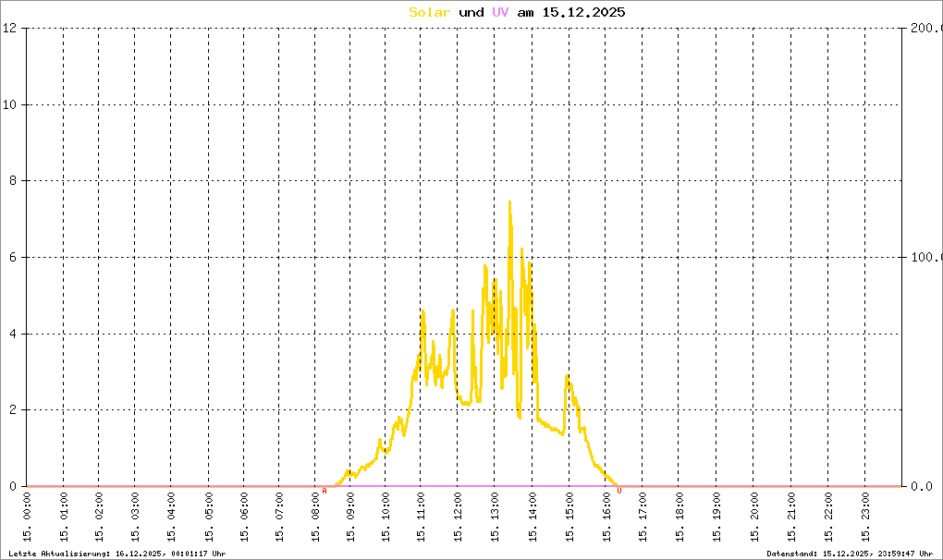Click the red sunrise marker A
Screen dimensions: 943x560
(325, 491)
